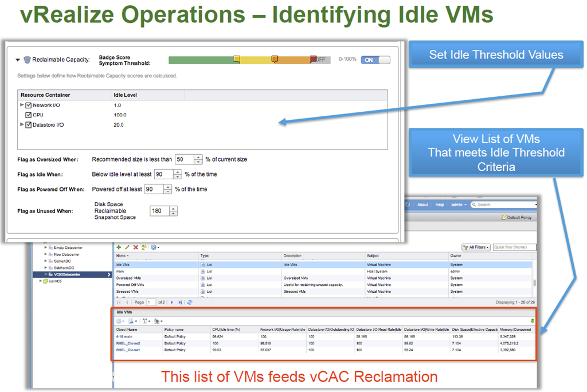Viewport: 587px width, 392px height.
Task: Click next page arrow in pagination bar
Action: click(172, 302)
